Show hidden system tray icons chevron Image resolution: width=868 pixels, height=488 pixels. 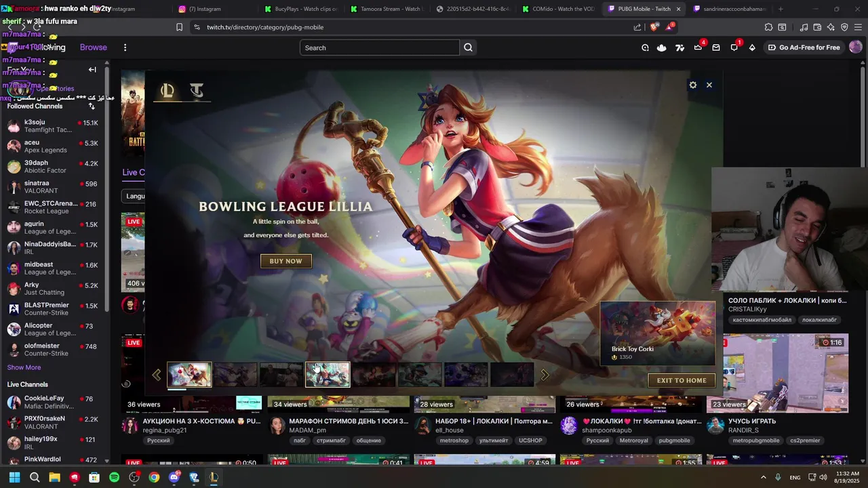pyautogui.click(x=763, y=477)
